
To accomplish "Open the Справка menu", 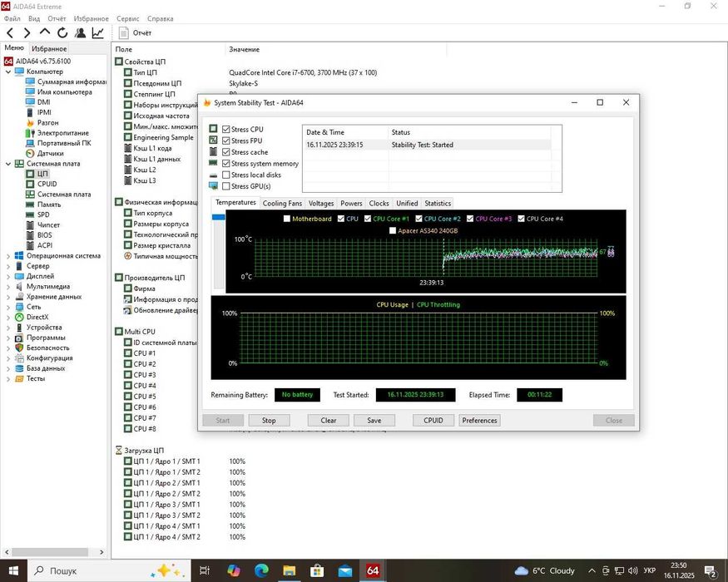I will [161, 18].
